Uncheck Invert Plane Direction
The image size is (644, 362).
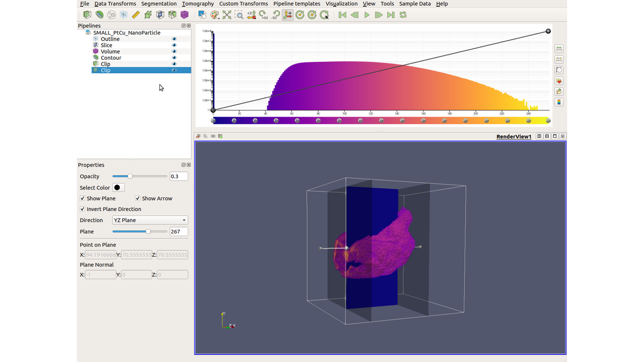(82, 209)
